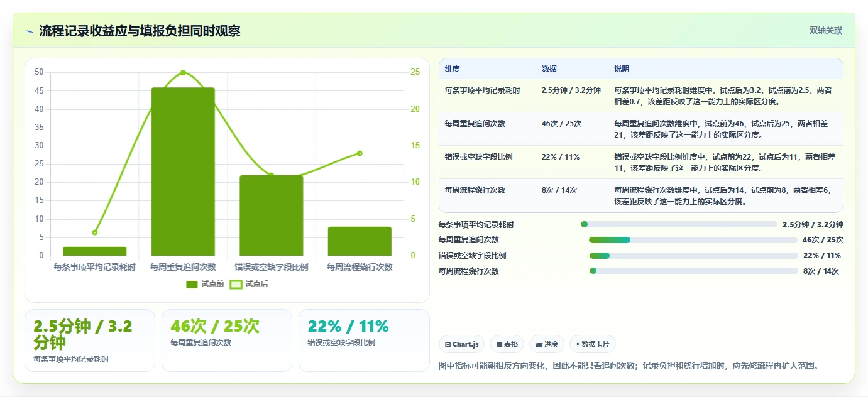This screenshot has width=868, height=397.
Task: Click the 数据 column header
Action: (x=549, y=69)
